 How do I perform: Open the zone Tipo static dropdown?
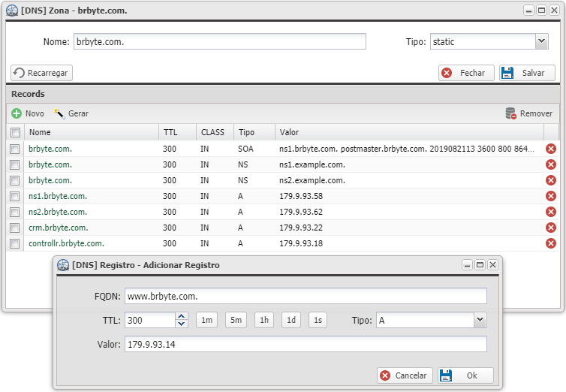point(541,42)
